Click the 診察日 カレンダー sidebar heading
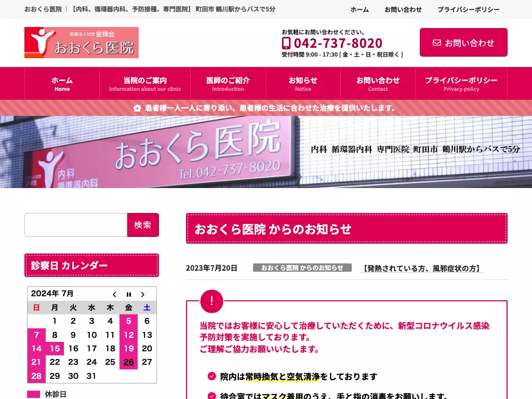Image resolution: width=532 pixels, height=399 pixels. point(91,265)
